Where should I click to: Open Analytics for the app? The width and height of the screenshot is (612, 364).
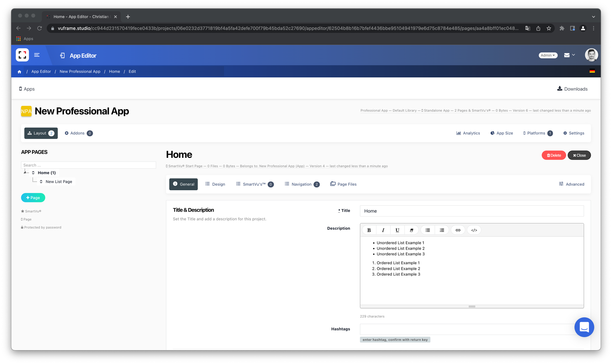(468, 133)
